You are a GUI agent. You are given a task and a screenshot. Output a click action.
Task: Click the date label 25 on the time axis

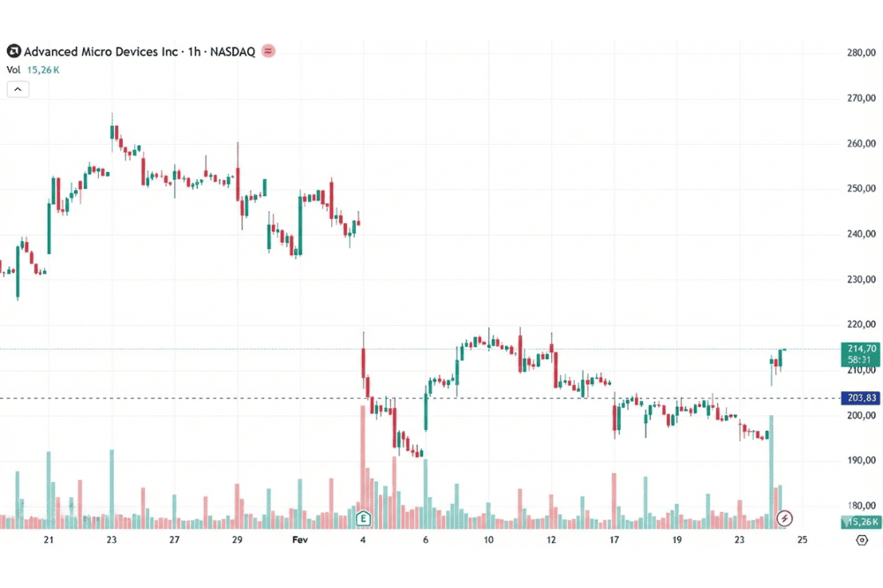pos(803,539)
